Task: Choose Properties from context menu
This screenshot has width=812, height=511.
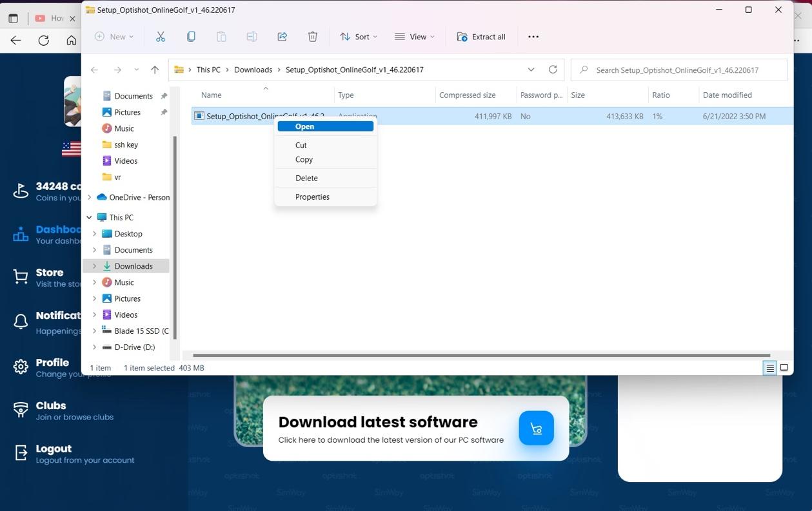Action: pyautogui.click(x=326, y=197)
